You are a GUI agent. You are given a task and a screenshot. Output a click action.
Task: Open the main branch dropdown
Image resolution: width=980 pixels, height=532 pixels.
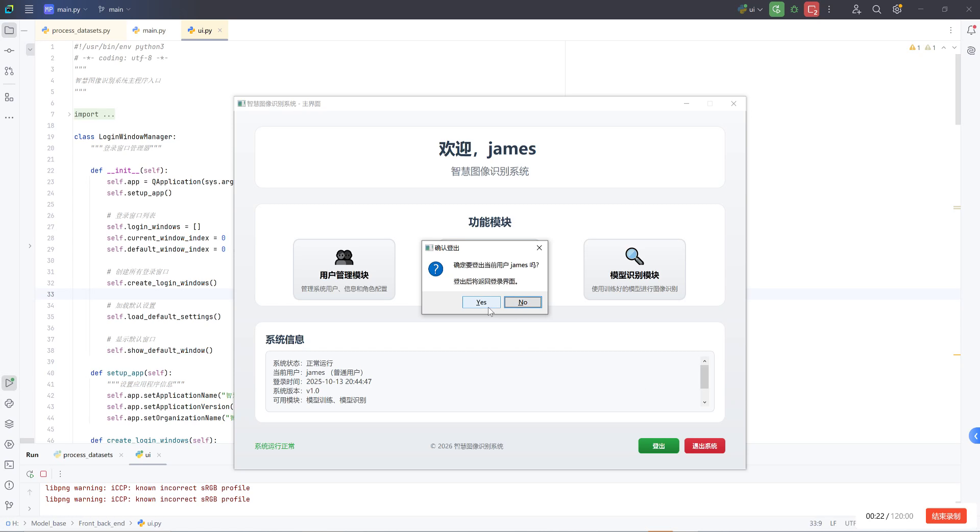click(x=115, y=9)
